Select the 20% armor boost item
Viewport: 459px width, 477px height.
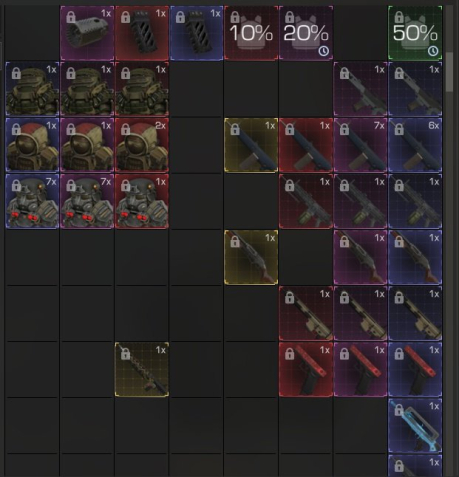(306, 33)
